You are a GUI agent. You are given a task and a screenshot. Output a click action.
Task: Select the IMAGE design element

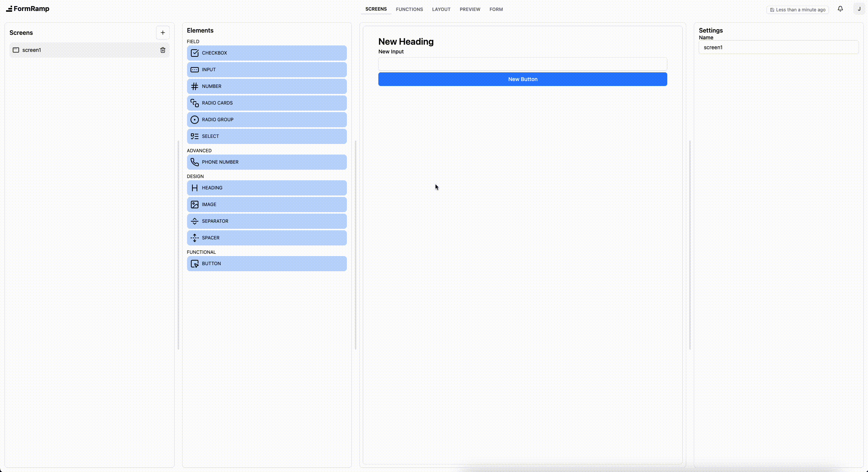tap(267, 204)
